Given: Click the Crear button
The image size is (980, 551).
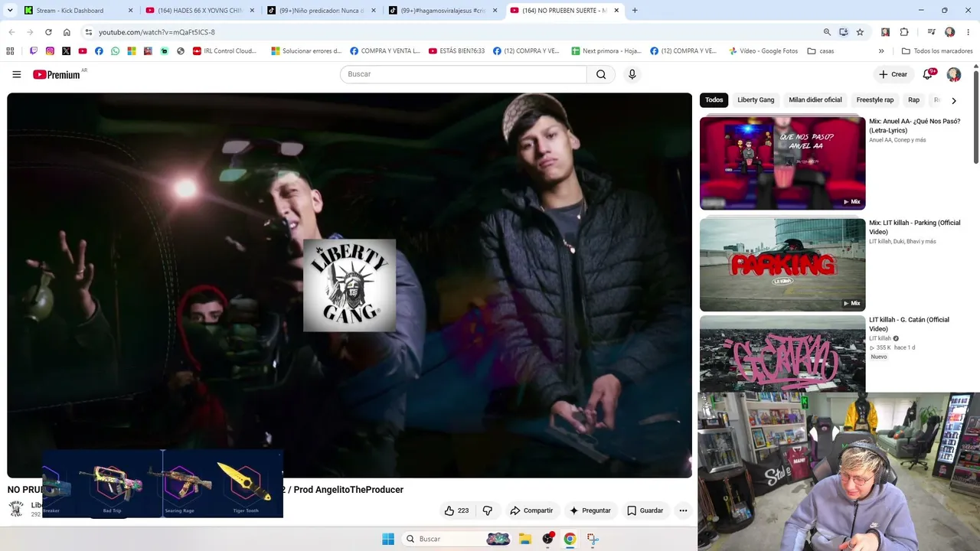Looking at the screenshot, I should pos(893,74).
